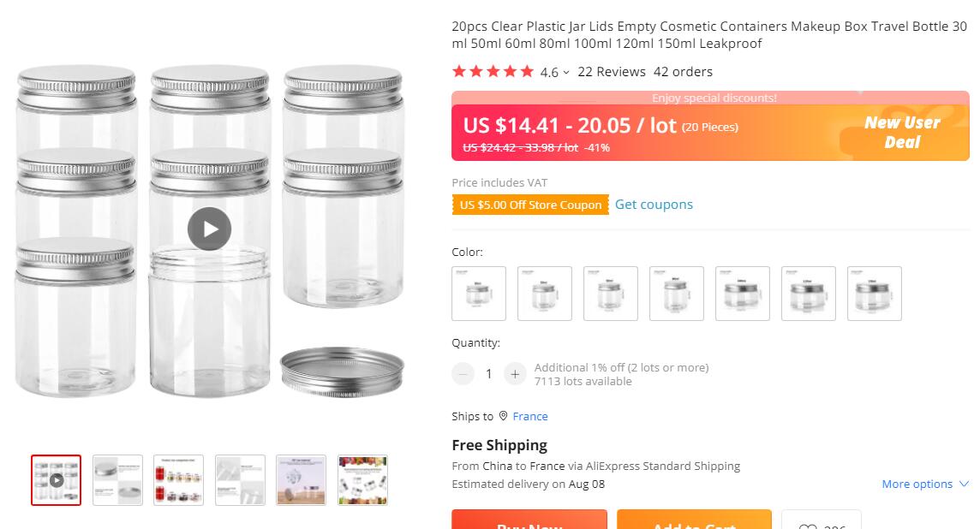Click the New User Deal banner
Screen dimensions: 980x529
point(902,133)
